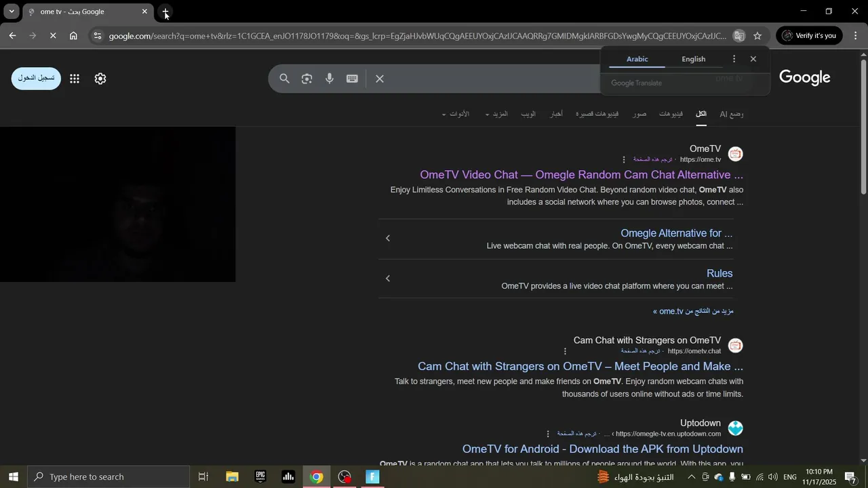Screen dimensions: 868x488
Task: Open OmeTV Video Chat result link
Action: [x=581, y=175]
